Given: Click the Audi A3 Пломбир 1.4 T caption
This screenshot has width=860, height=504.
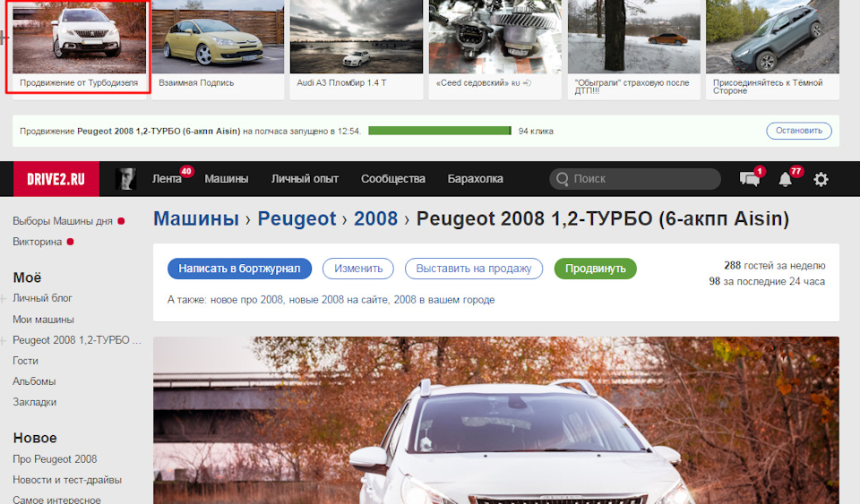Looking at the screenshot, I should tap(341, 82).
